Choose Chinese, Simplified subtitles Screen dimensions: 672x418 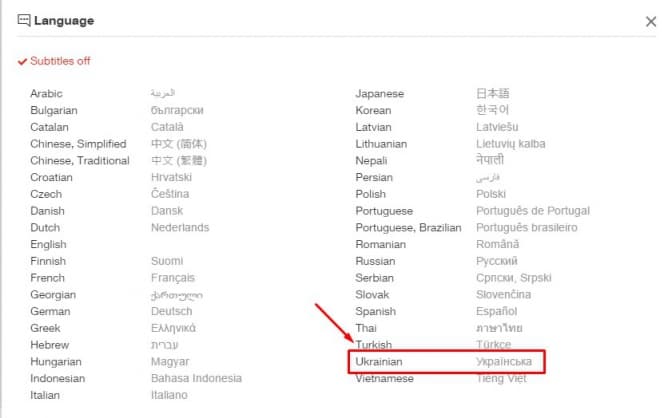[x=78, y=144]
